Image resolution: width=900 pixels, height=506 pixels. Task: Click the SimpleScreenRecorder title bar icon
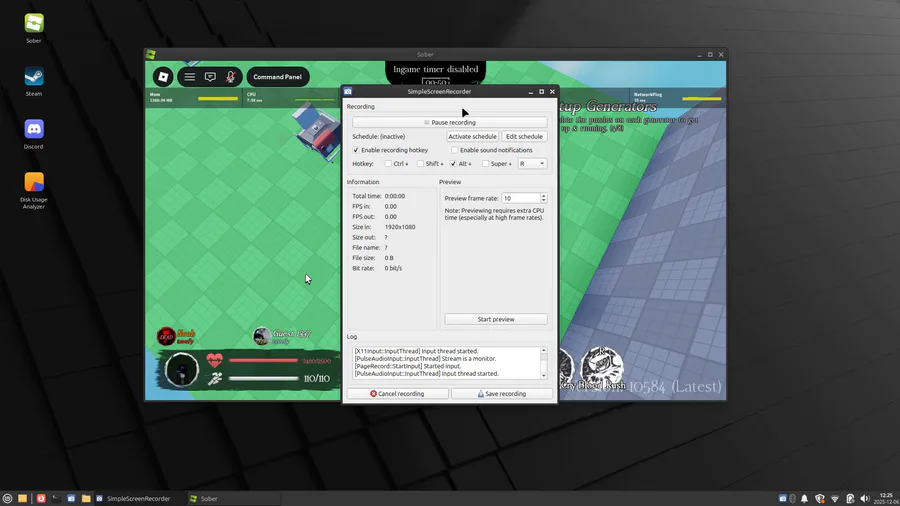pos(348,92)
